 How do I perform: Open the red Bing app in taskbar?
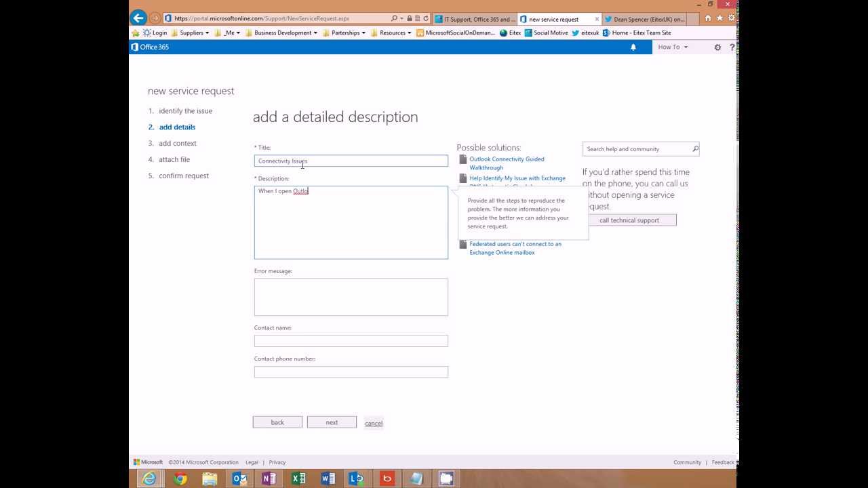(x=387, y=479)
